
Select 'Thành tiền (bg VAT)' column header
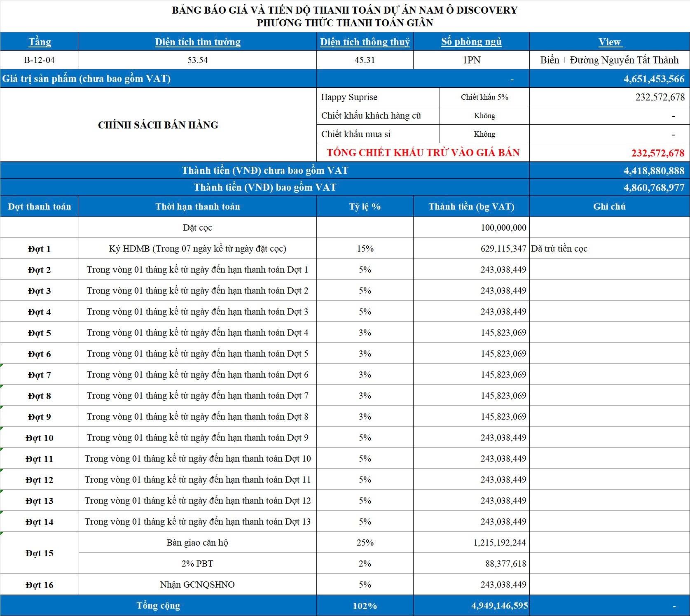pyautogui.click(x=471, y=206)
